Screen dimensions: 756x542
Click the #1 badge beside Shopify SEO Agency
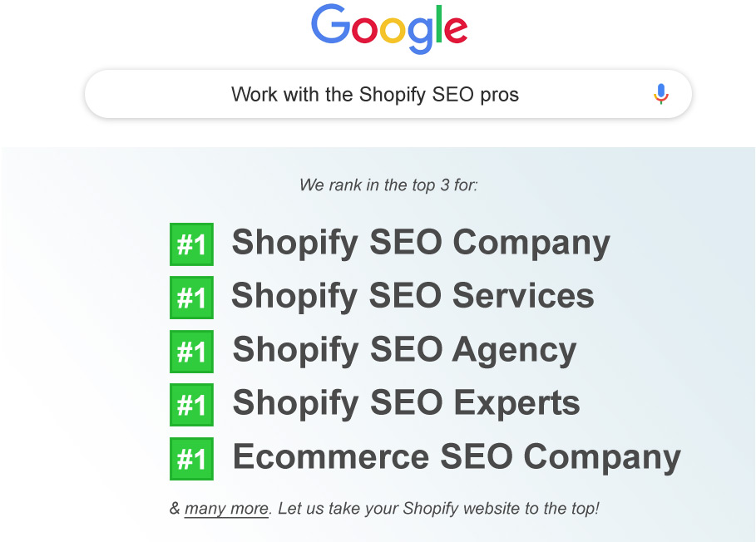tap(191, 351)
